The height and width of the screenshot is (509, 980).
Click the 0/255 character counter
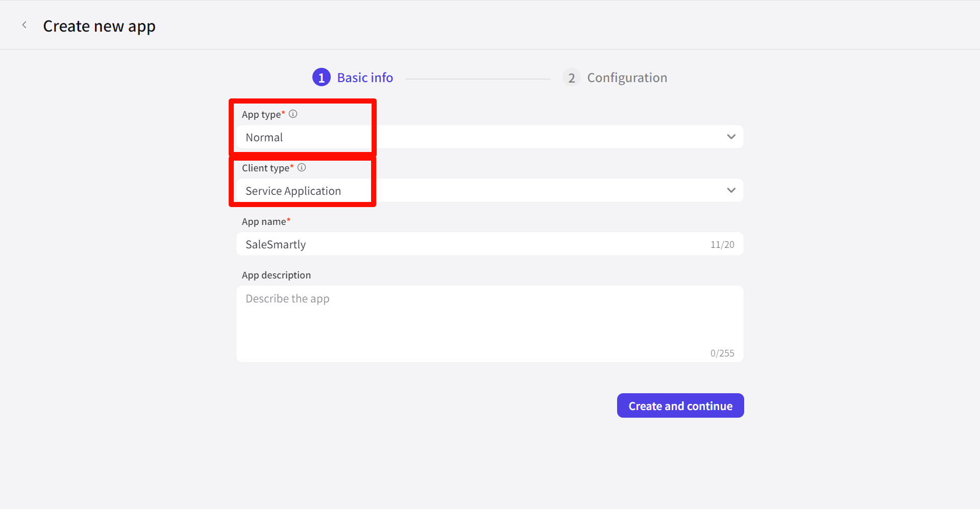point(722,352)
